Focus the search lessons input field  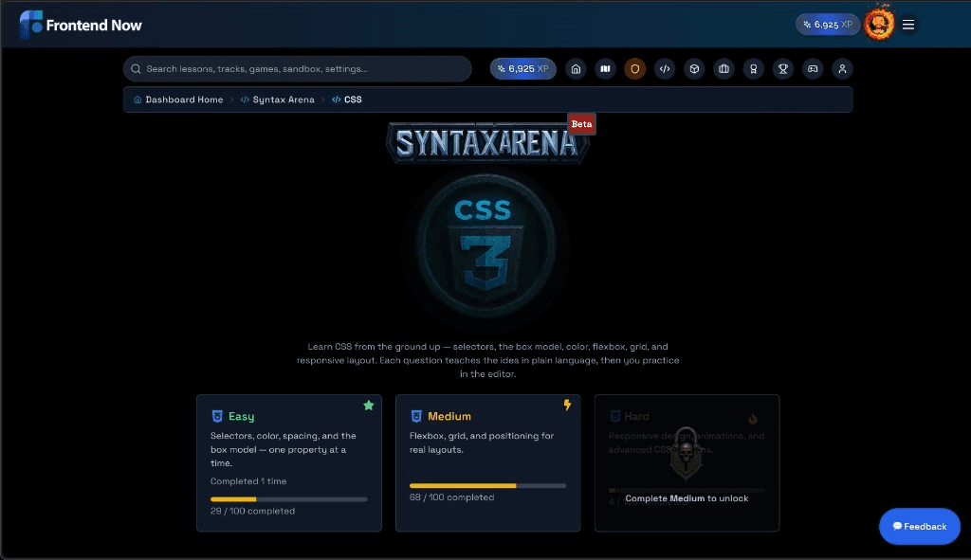[297, 68]
